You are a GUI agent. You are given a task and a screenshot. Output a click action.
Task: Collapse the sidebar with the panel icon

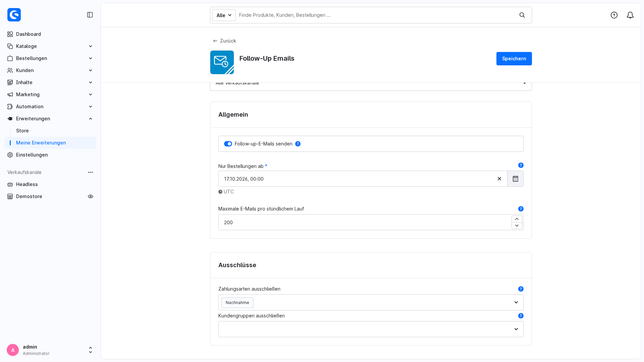90,15
